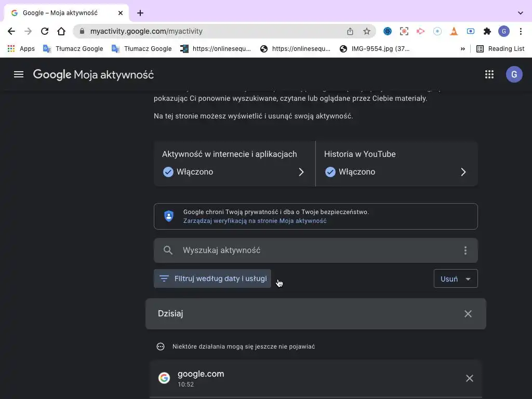Open the Reading List panel
The height and width of the screenshot is (399, 532).
pos(500,49)
